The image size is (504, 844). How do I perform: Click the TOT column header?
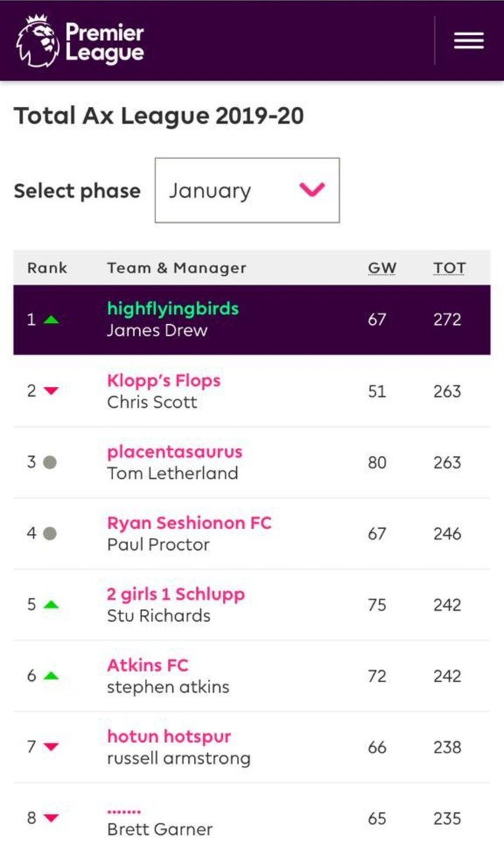449,268
